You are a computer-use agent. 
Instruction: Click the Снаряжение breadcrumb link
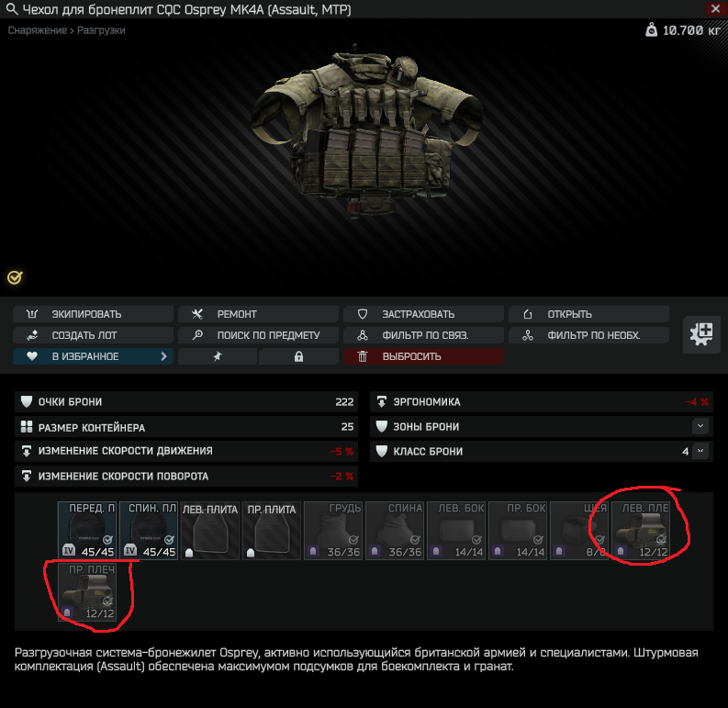pos(37,30)
